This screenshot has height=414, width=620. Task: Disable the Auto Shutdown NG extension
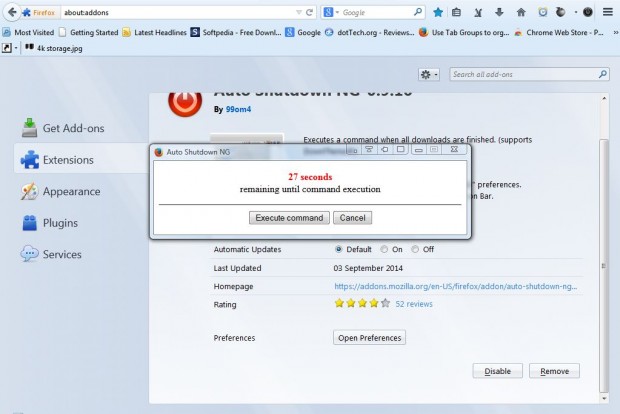pos(497,371)
